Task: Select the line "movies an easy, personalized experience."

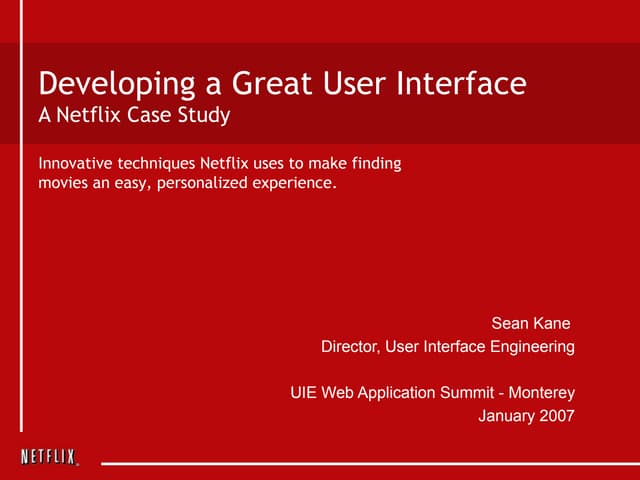Action: click(x=187, y=184)
